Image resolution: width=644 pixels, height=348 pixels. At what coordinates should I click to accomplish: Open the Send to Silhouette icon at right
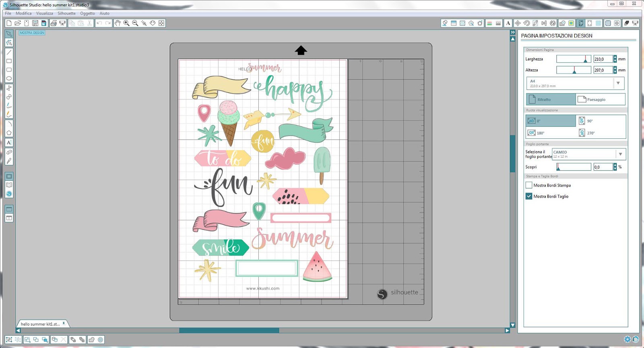636,23
